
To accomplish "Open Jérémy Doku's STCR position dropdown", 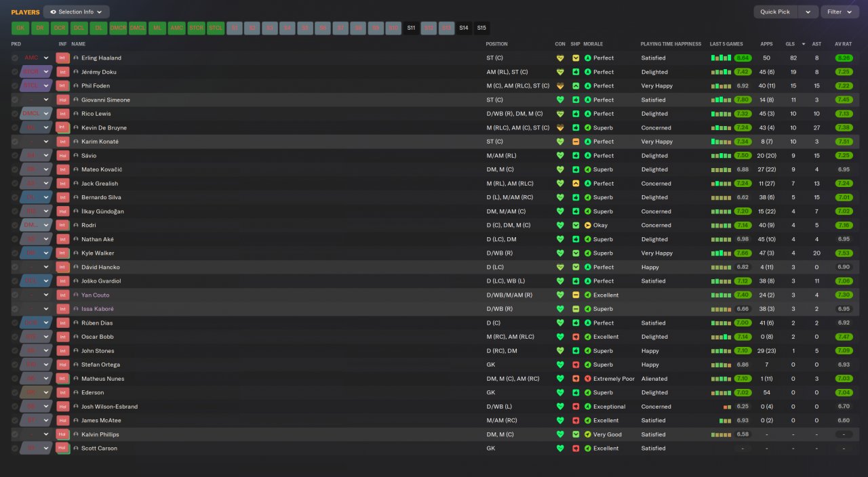I will 37,72.
